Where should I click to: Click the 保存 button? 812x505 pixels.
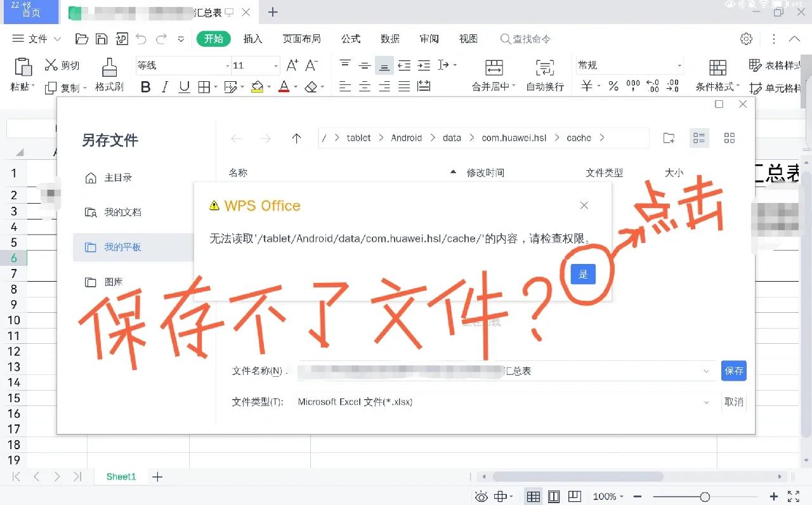tap(733, 371)
